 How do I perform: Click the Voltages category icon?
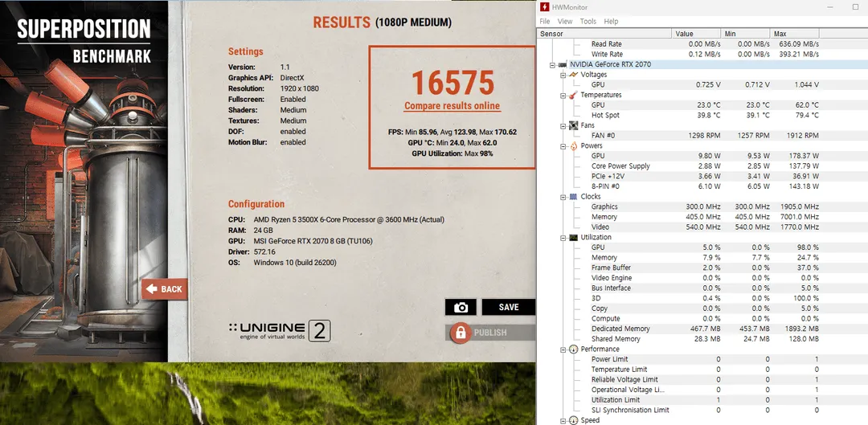(x=574, y=75)
